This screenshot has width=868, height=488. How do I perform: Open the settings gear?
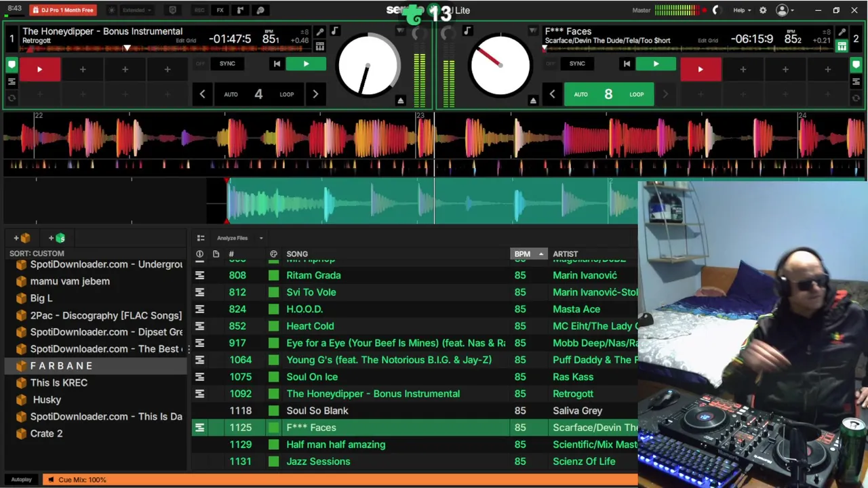point(763,10)
